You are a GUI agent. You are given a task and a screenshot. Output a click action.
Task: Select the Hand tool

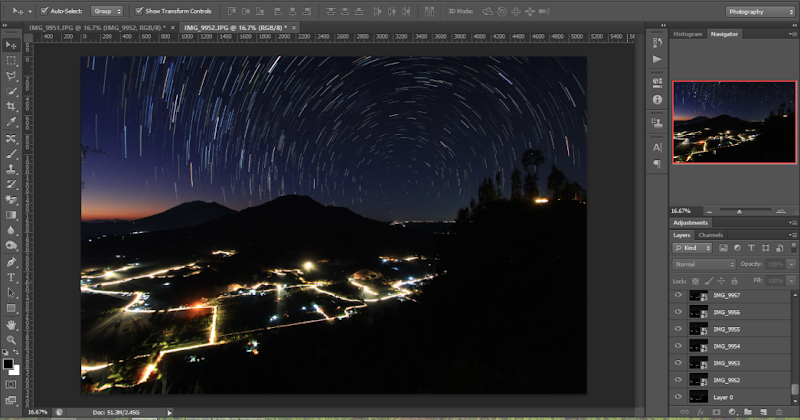[x=11, y=325]
